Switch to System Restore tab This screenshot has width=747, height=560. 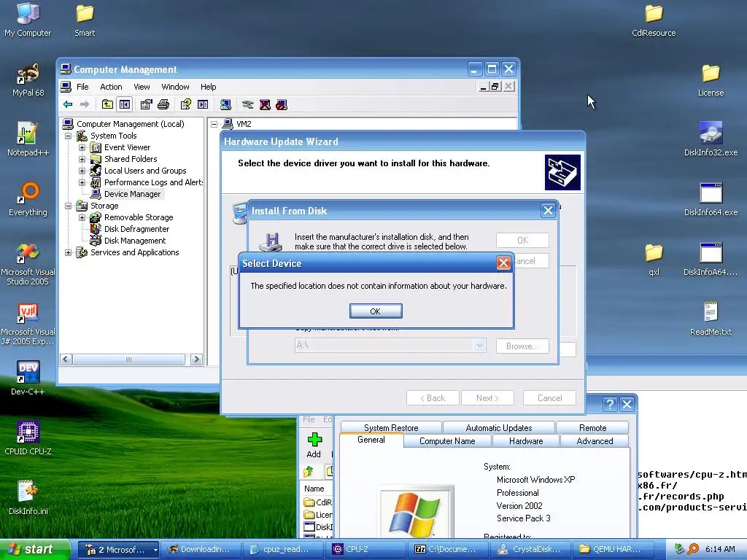click(x=391, y=427)
